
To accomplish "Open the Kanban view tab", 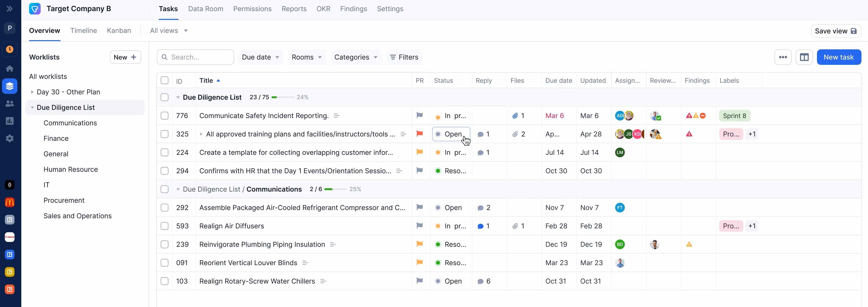I will coord(119,31).
